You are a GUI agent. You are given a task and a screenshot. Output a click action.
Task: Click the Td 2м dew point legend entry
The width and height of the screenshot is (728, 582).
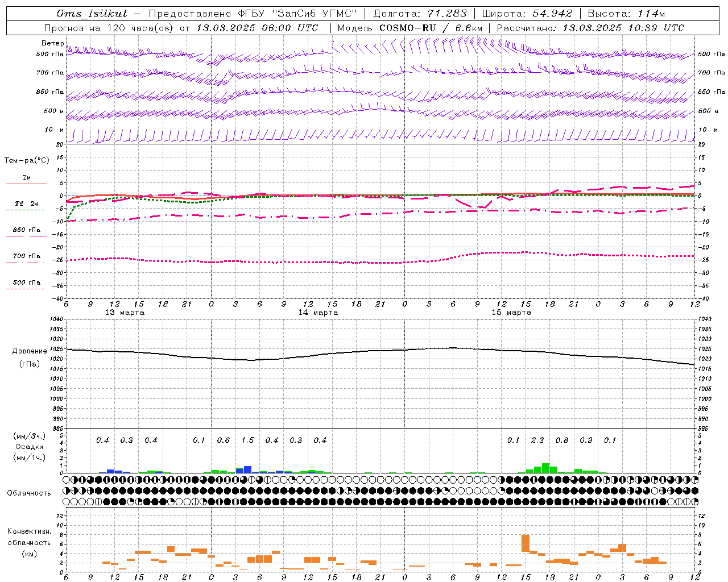tap(26, 205)
